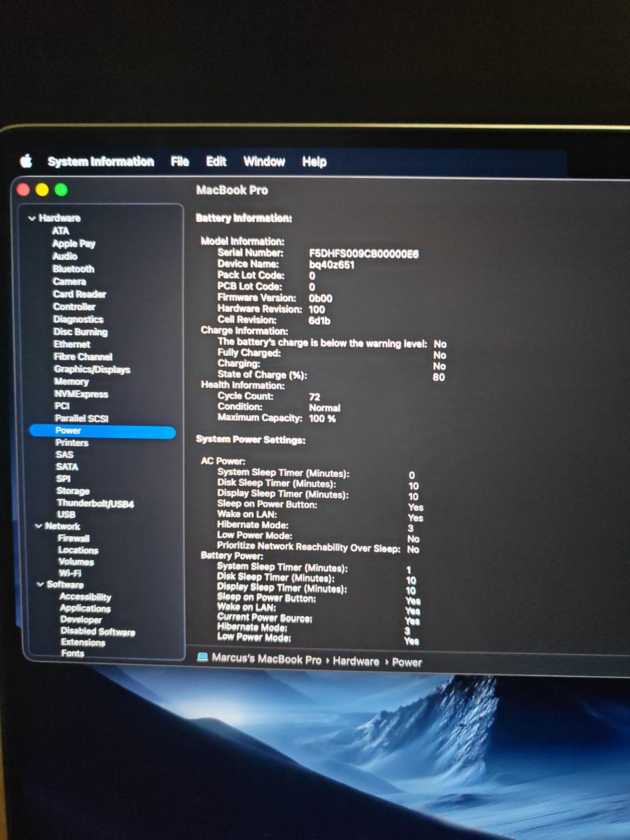Viewport: 630px width, 840px height.
Task: Select Storage in the sidebar
Action: [73, 490]
